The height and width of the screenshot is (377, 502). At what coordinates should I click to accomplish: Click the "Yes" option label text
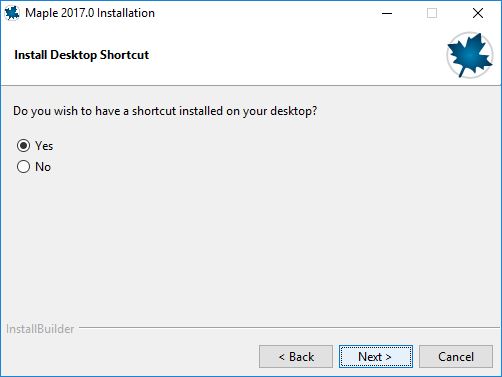44,146
